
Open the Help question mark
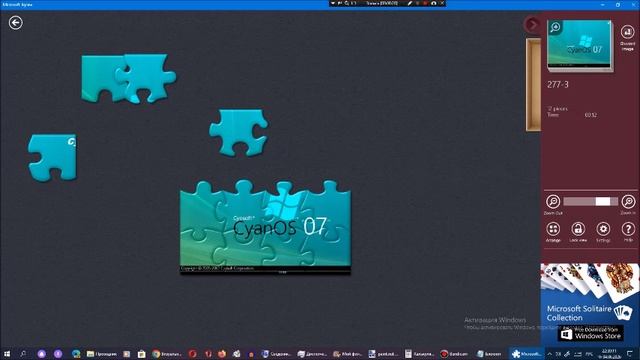pyautogui.click(x=628, y=229)
